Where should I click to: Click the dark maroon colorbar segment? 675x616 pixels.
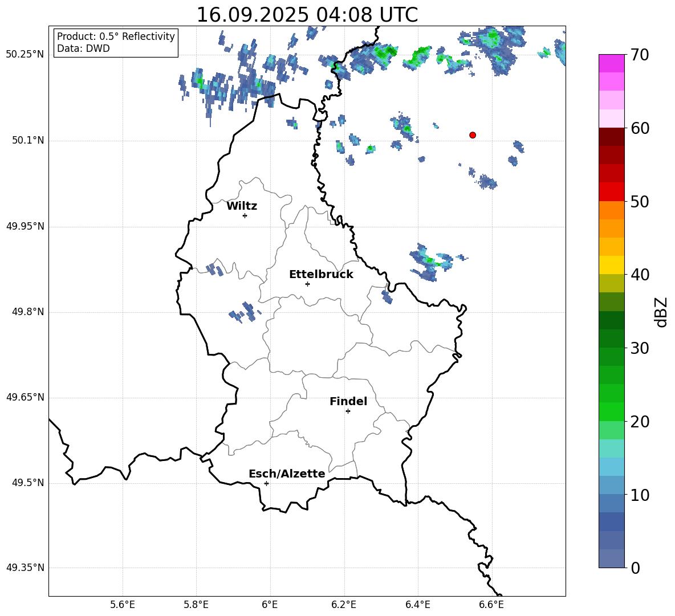612,137
